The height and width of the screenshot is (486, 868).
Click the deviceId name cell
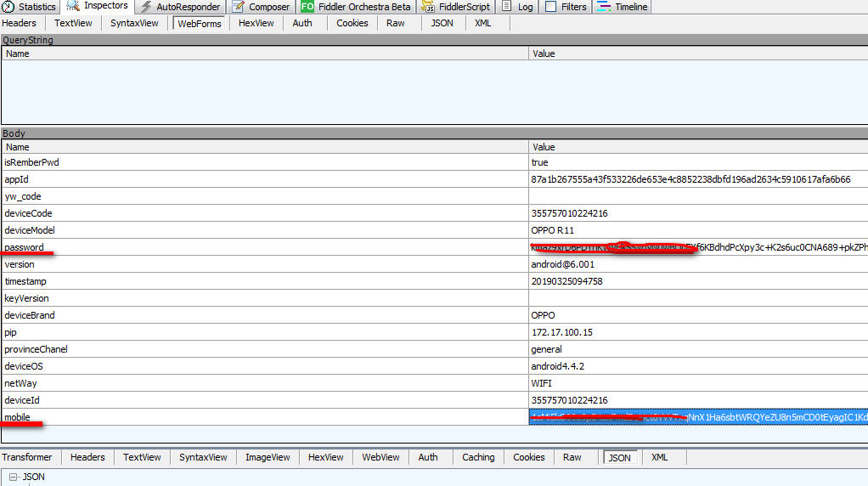265,400
